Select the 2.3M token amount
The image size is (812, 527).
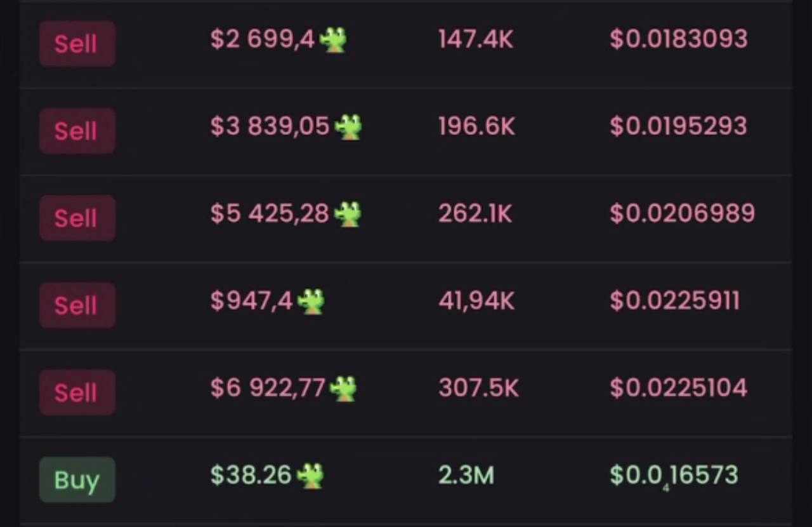point(466,476)
